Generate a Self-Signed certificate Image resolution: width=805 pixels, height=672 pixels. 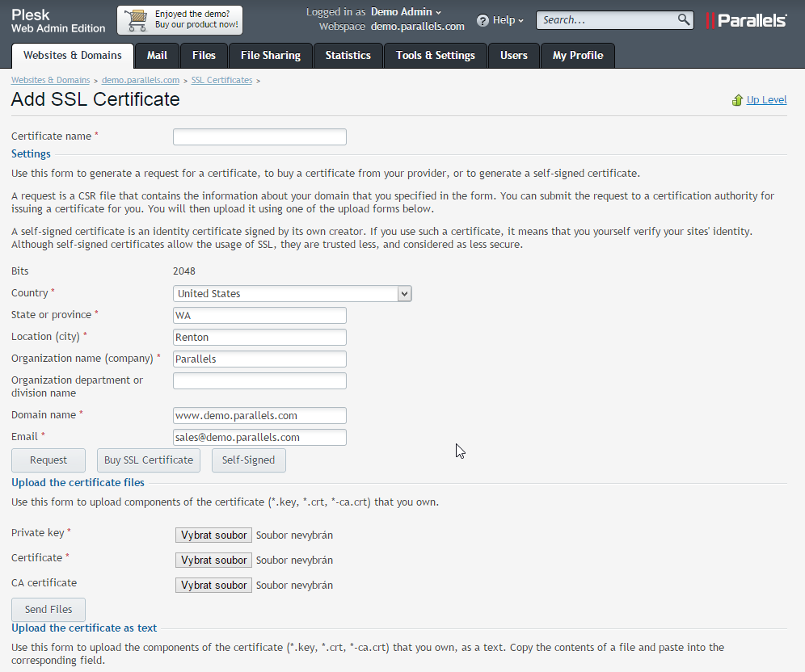(248, 460)
